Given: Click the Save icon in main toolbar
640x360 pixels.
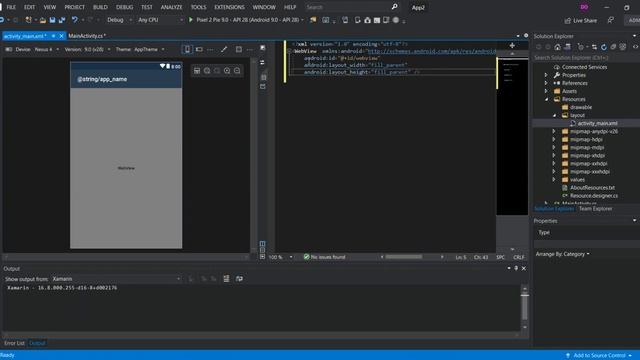Looking at the screenshot, I should 52,20.
